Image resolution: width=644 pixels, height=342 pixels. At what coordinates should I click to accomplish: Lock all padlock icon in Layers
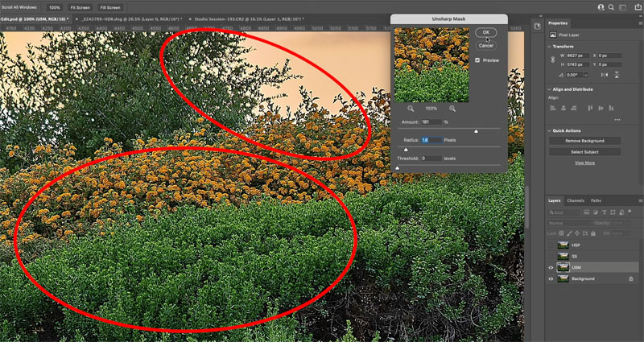click(593, 233)
